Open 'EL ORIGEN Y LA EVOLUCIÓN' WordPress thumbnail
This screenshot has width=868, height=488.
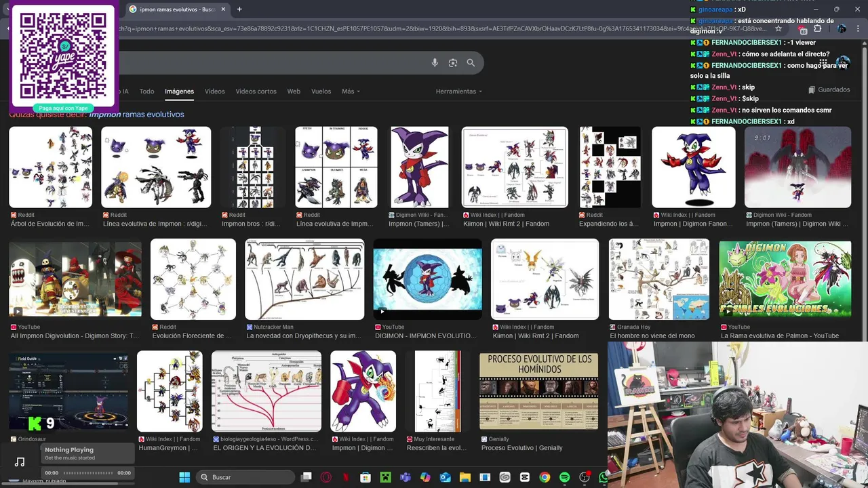pos(266,391)
